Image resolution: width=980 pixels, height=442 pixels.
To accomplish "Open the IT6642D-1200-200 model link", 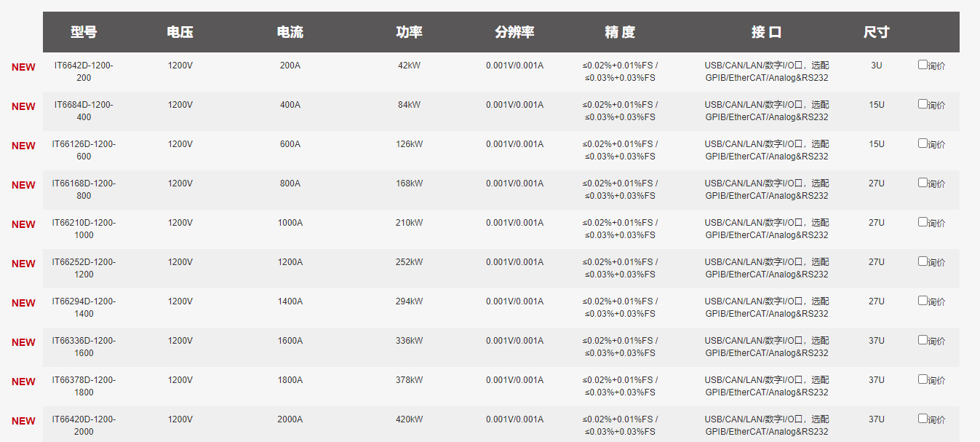I will (x=84, y=71).
